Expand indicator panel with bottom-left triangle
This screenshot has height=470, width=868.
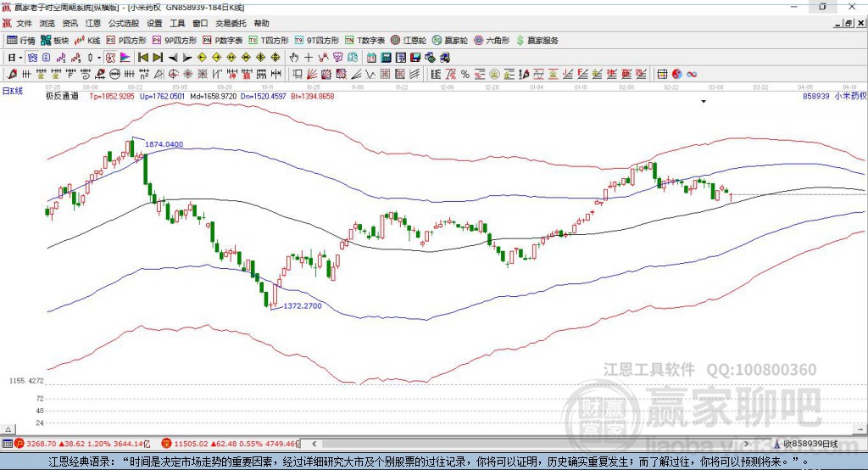(x=8, y=429)
